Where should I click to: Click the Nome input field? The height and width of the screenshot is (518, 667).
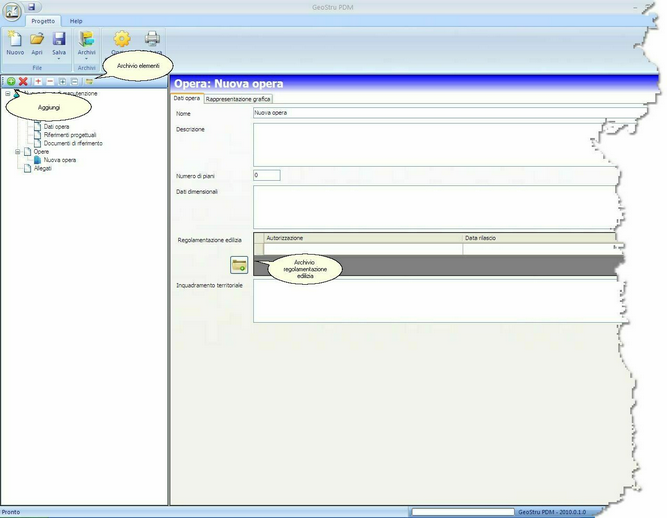[x=449, y=113]
